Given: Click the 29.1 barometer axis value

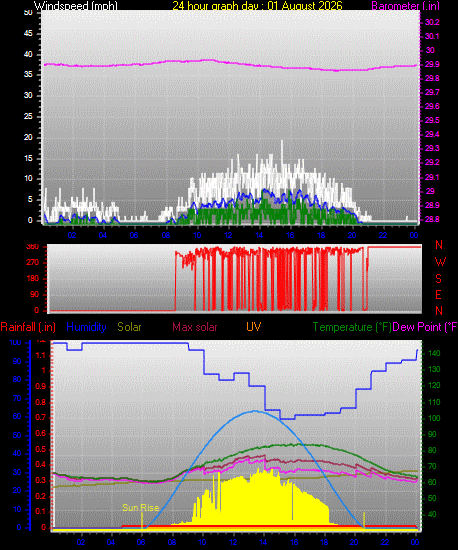Looking at the screenshot, I should (x=432, y=177).
